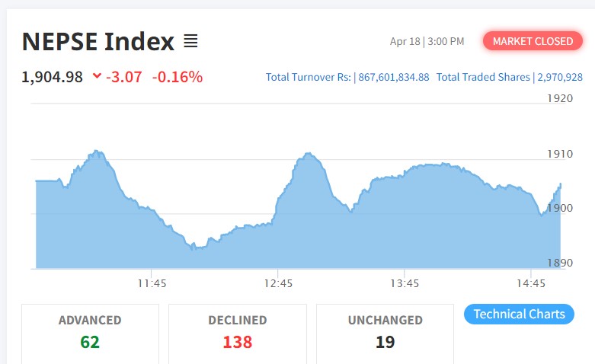Viewport: 595px width, 364px height.
Task: Click the -0.16% percent change
Action: click(178, 77)
